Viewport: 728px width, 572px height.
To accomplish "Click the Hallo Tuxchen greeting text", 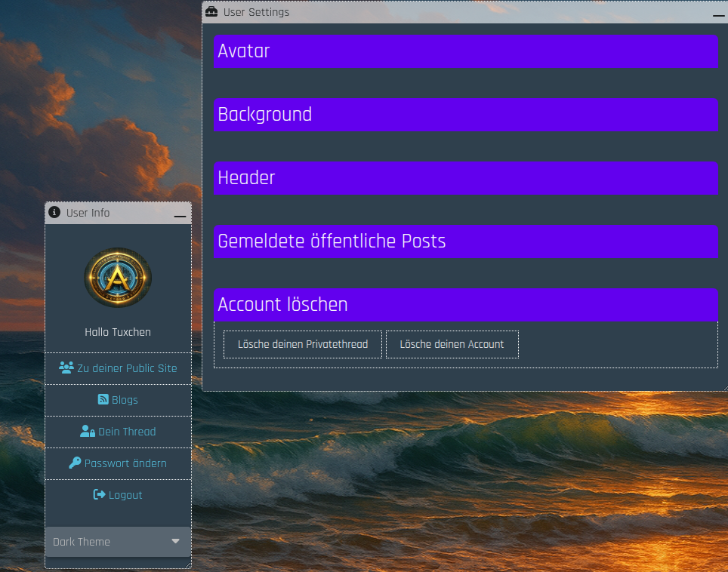I will (118, 332).
